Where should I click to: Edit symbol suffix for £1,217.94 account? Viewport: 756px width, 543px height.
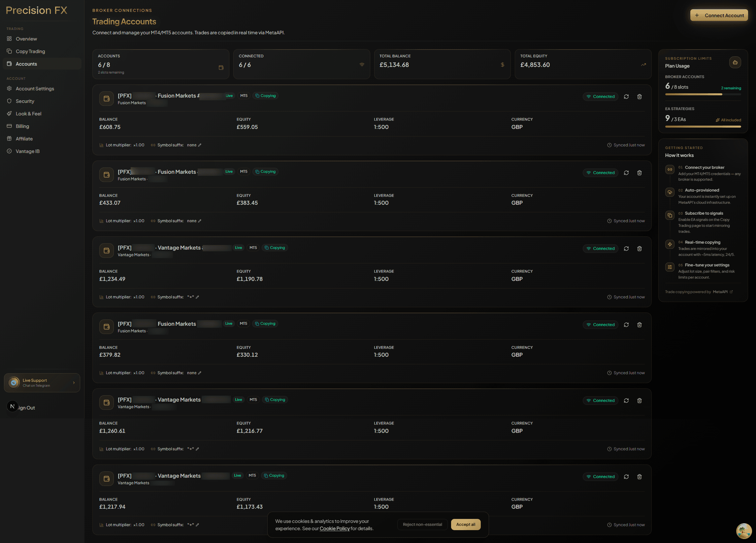197,525
